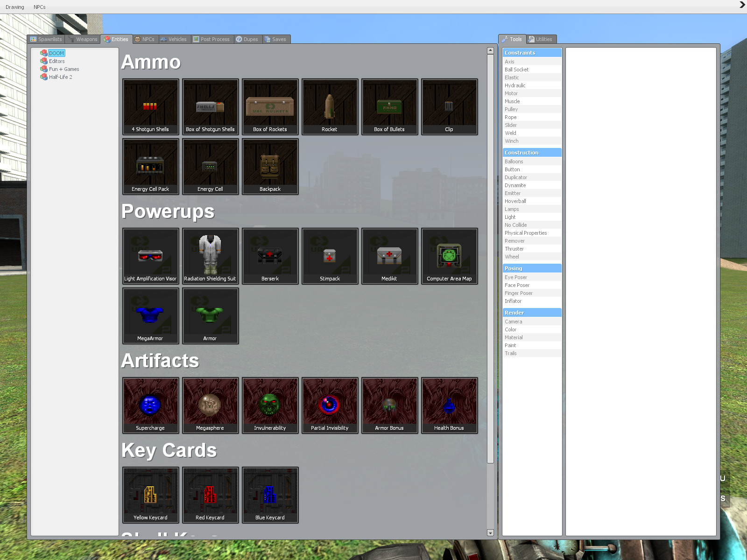Spawn the Stimpack item
Image resolution: width=747 pixels, height=560 pixels.
point(330,256)
